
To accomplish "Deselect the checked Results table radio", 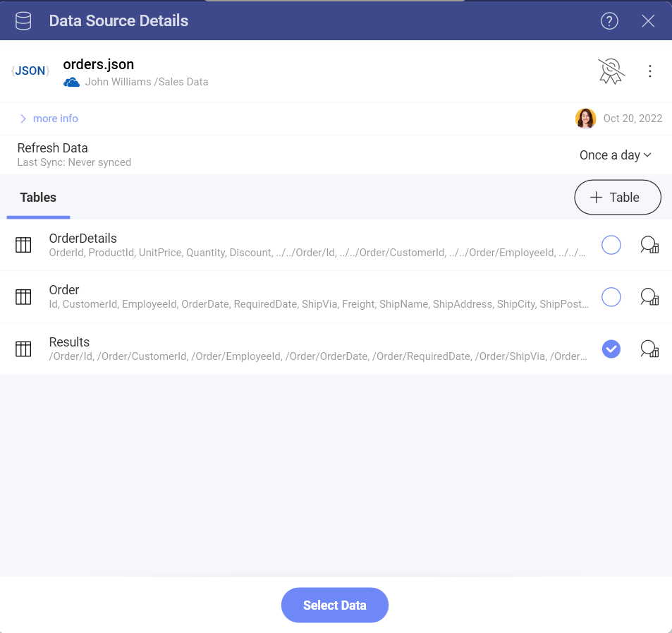I will [x=611, y=349].
